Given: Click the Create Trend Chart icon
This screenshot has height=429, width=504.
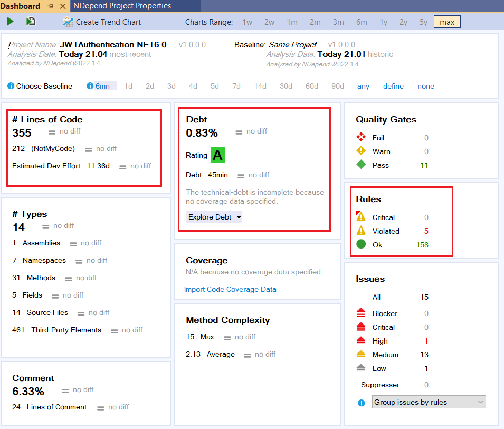Looking at the screenshot, I should pos(68,22).
